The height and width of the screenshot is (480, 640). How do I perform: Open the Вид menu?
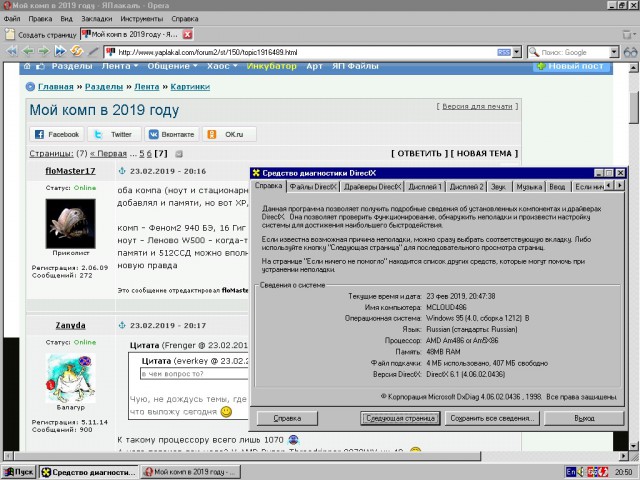coord(66,19)
